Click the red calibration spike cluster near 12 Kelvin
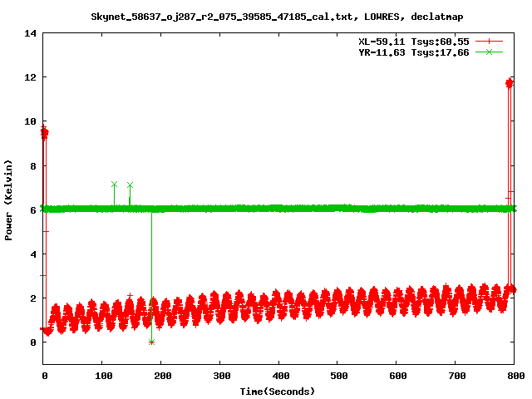Image resolution: width=532 pixels, height=399 pixels. pos(510,83)
